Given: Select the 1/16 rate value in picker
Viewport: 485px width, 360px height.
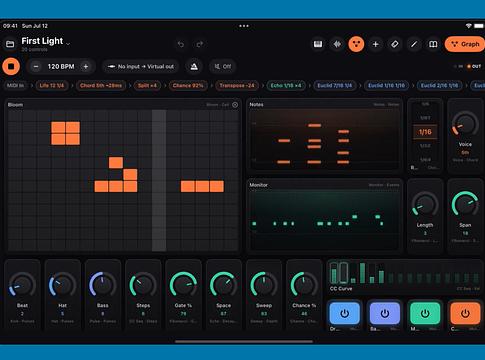Looking at the screenshot, I should point(425,132).
